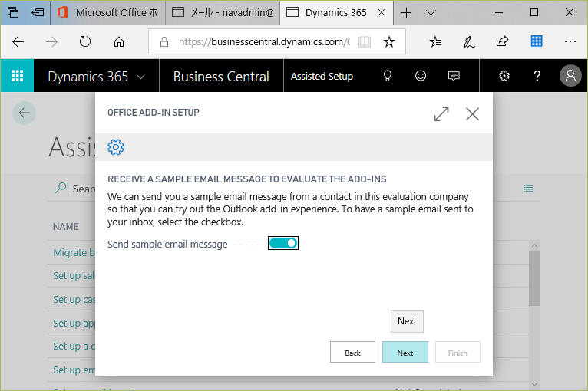Open the settings gear in the header
Viewport: 588px width, 391px height.
(504, 76)
